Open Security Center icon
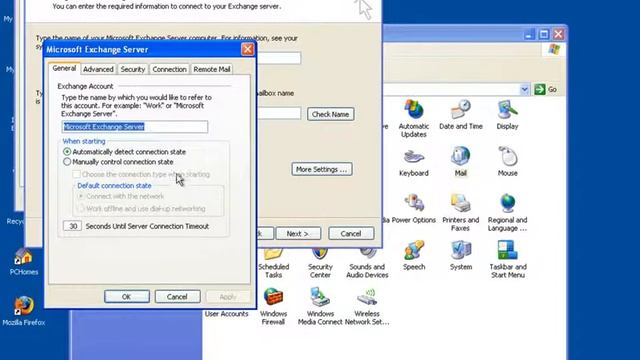 click(x=320, y=263)
